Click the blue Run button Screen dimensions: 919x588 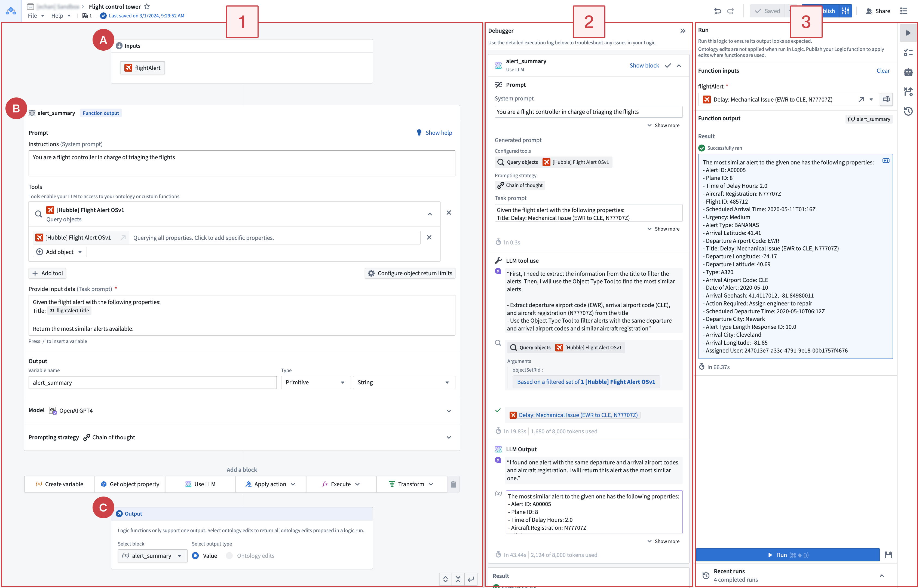coord(788,555)
